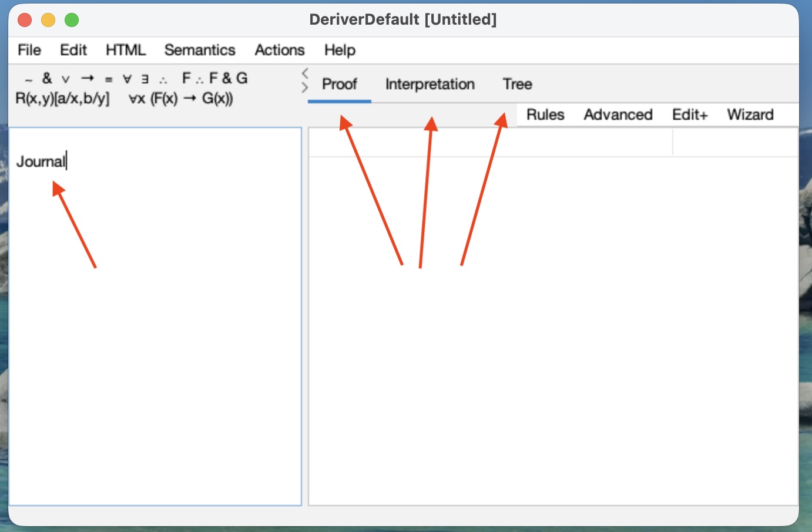The width and height of the screenshot is (812, 532).
Task: Open the Semantics menu
Action: coord(199,50)
